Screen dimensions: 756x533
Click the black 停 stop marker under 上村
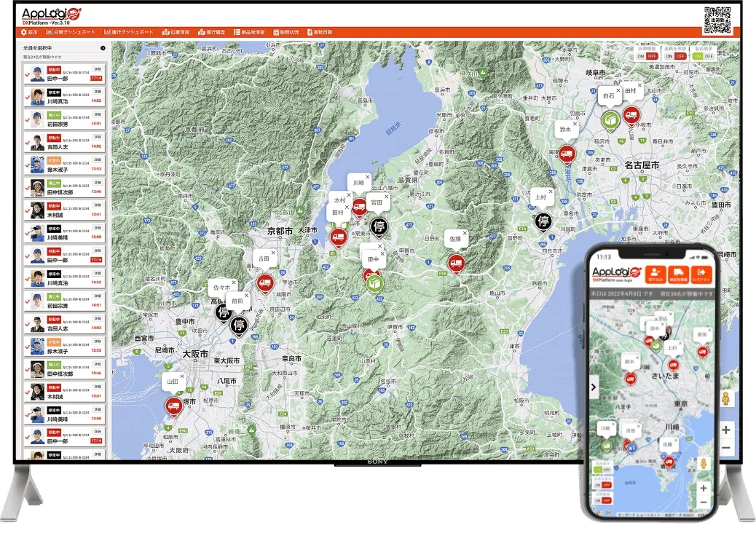pos(543,221)
